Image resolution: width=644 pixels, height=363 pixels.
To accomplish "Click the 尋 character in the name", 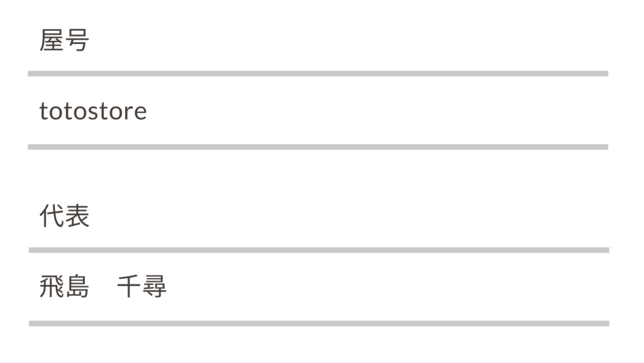I will click(154, 288).
